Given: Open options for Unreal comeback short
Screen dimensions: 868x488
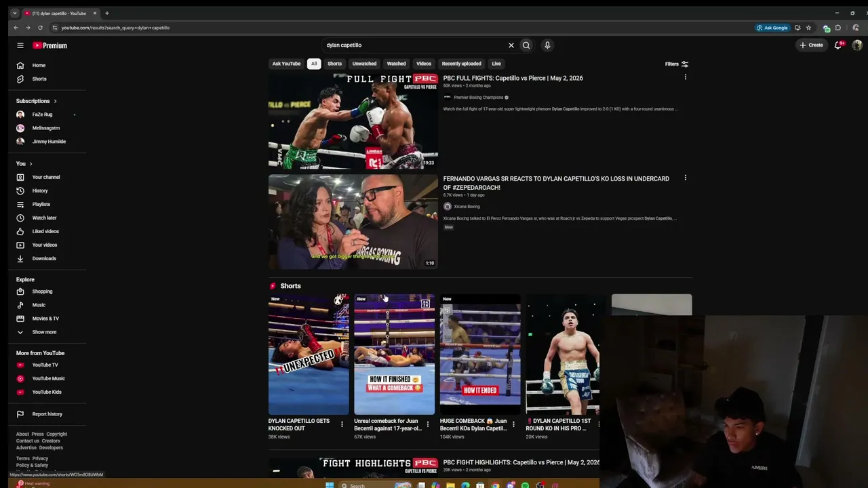Looking at the screenshot, I should 427,424.
